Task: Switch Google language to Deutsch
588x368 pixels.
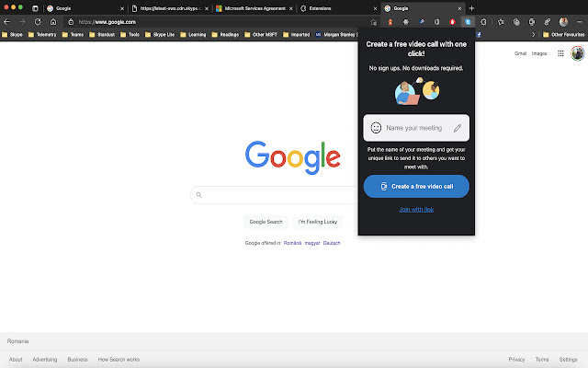Action: tap(332, 243)
